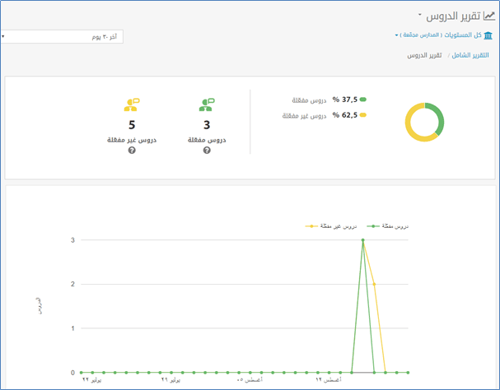Click the أغسطس ٠٥ axis date label
This screenshot has height=390, width=500.
tap(250, 380)
